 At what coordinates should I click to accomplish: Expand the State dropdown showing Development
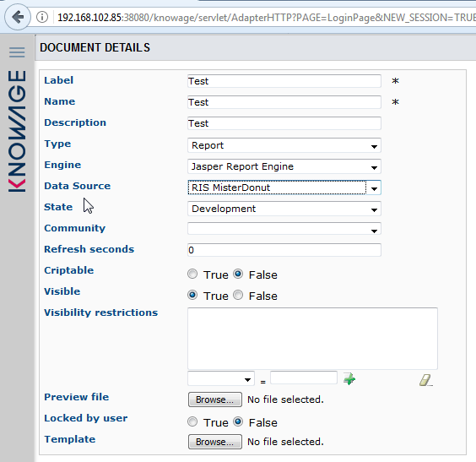[x=284, y=209]
